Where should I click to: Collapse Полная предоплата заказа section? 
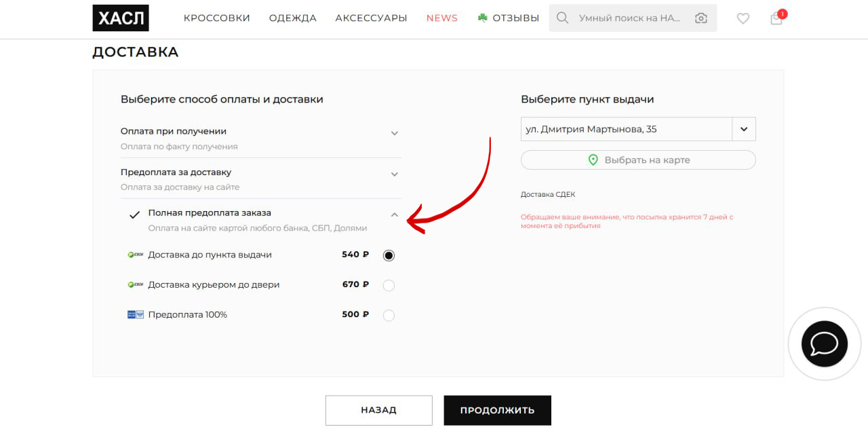[x=395, y=215]
